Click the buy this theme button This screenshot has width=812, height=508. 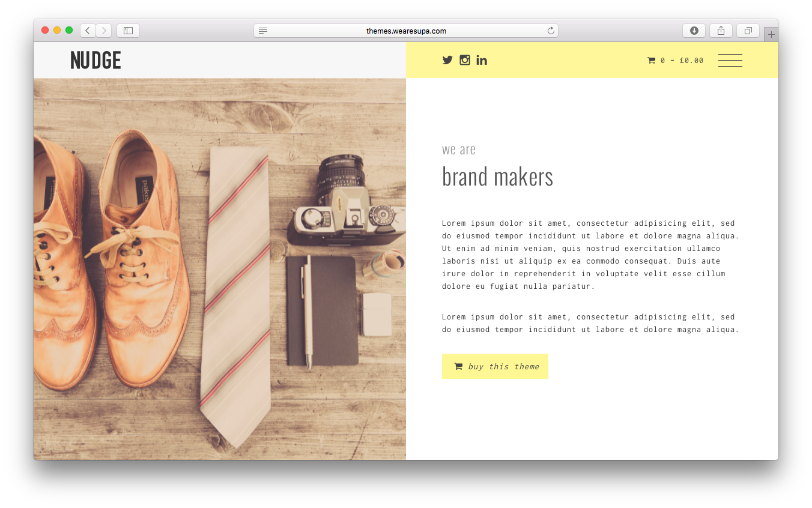tap(495, 366)
